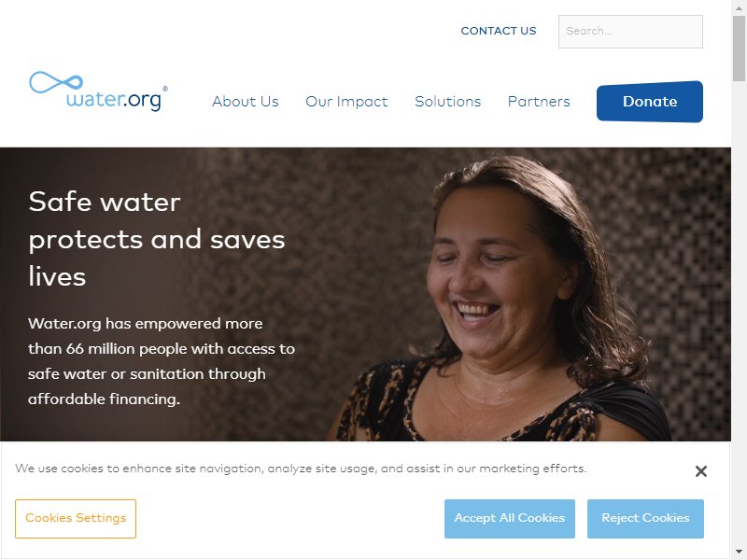Reject Cookies

pyautogui.click(x=645, y=519)
